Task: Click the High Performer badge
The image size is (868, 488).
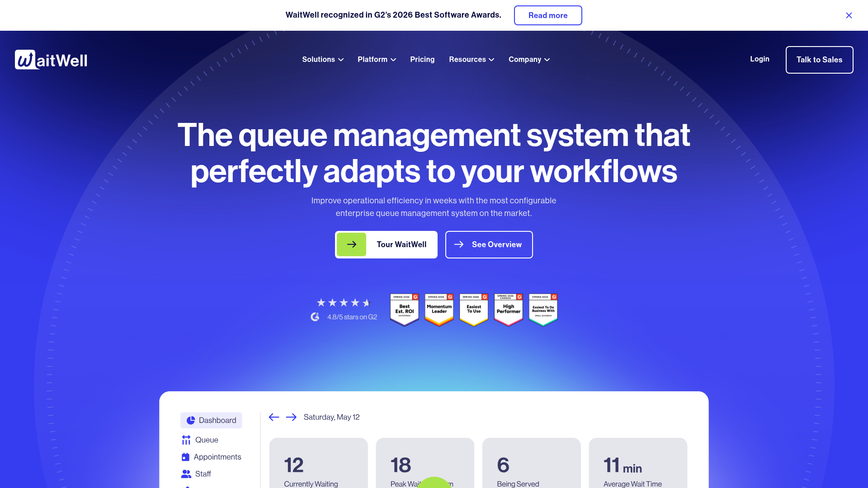Action: point(509,310)
